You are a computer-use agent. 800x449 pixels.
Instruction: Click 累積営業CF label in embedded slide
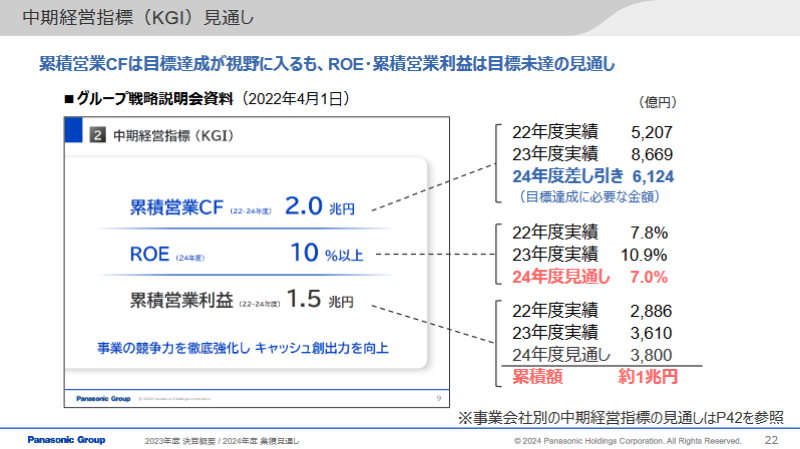pos(177,207)
